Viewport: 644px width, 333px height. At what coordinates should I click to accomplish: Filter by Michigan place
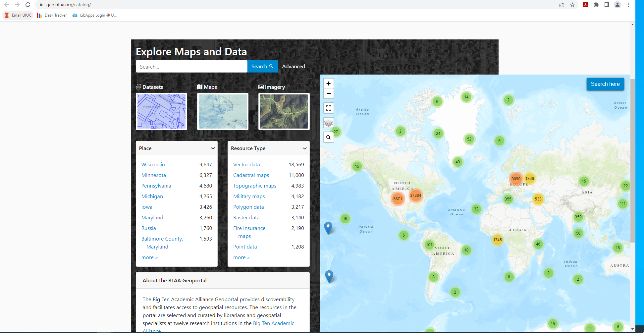152,196
